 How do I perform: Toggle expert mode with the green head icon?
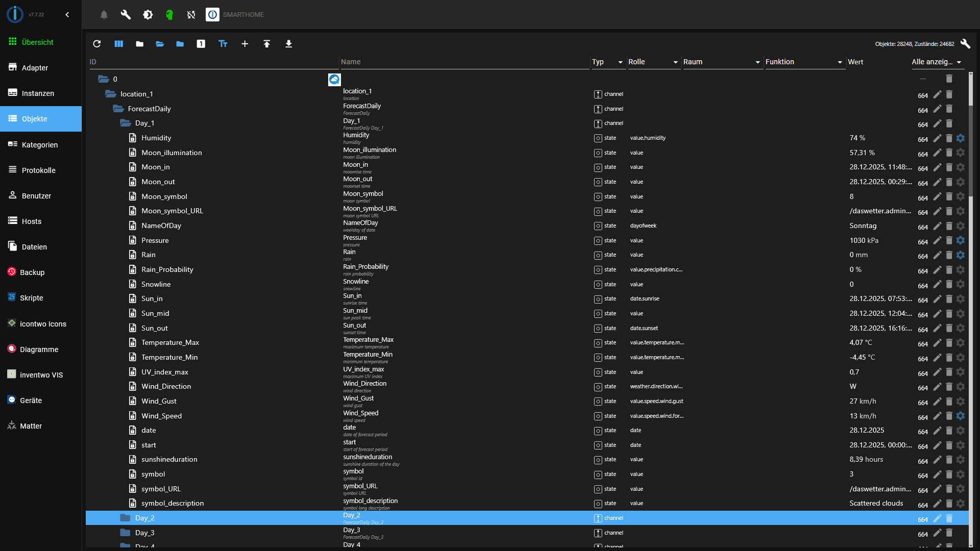coord(169,14)
